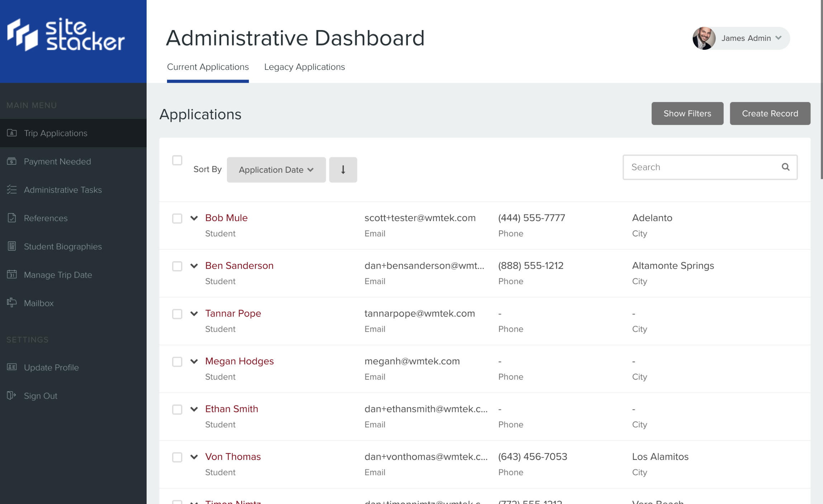Toggle sort direction arrow button
The image size is (823, 504).
tap(343, 170)
